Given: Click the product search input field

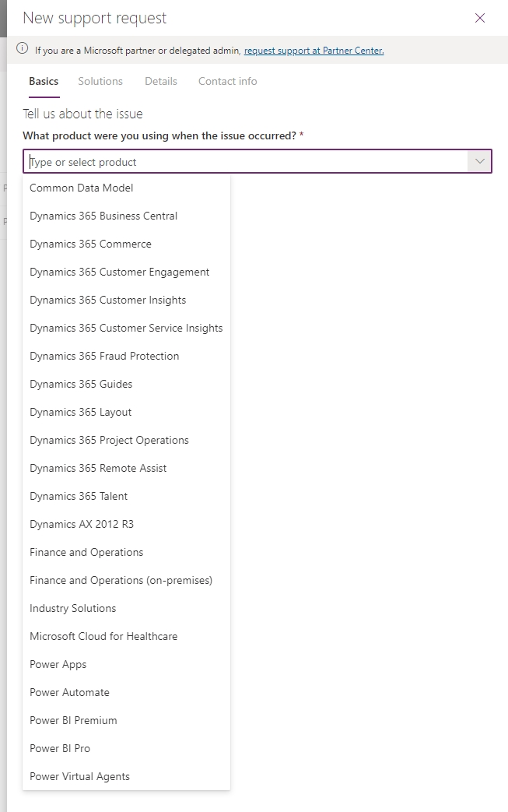Looking at the screenshot, I should tap(245, 162).
